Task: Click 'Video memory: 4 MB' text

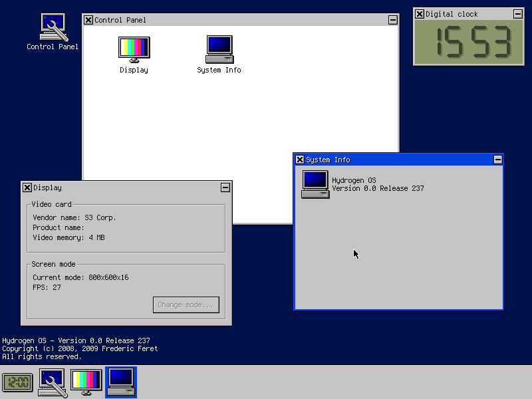Action: [x=68, y=237]
